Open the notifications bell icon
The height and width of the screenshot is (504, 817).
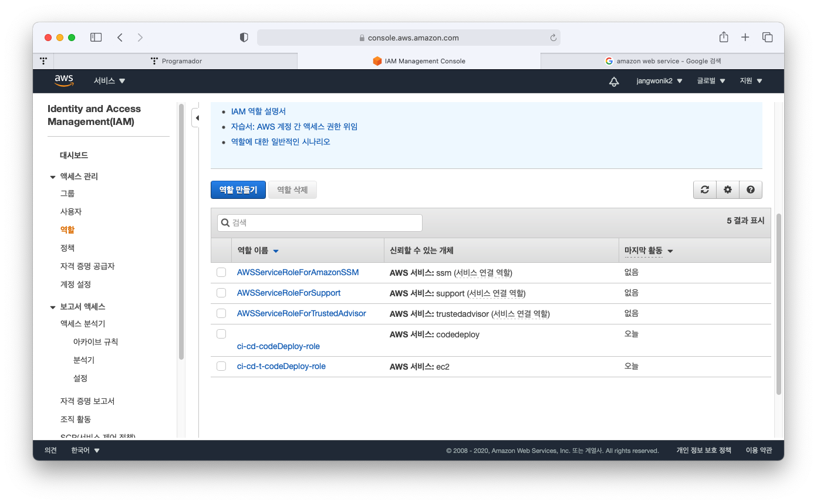[614, 81]
